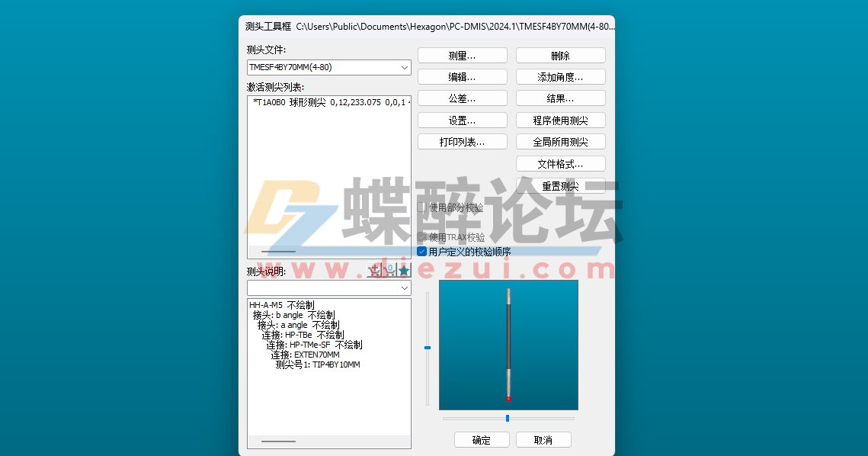
Task: Click 添加角度 to add angles
Action: (560, 76)
